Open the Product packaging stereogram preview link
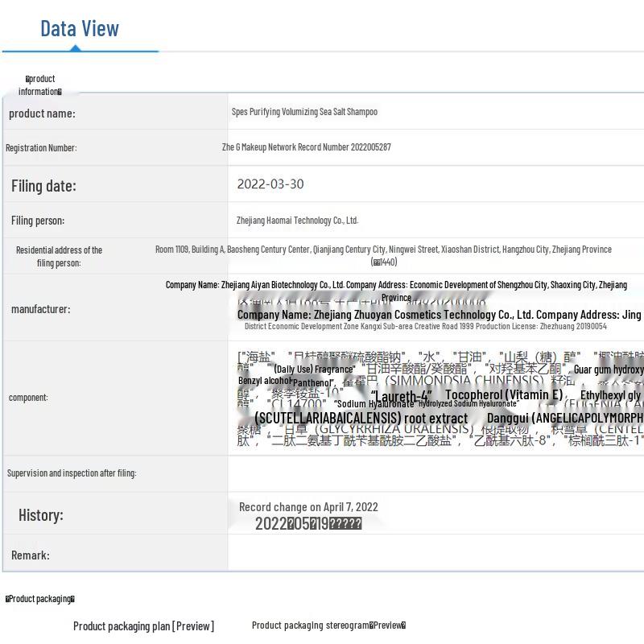 [328, 625]
